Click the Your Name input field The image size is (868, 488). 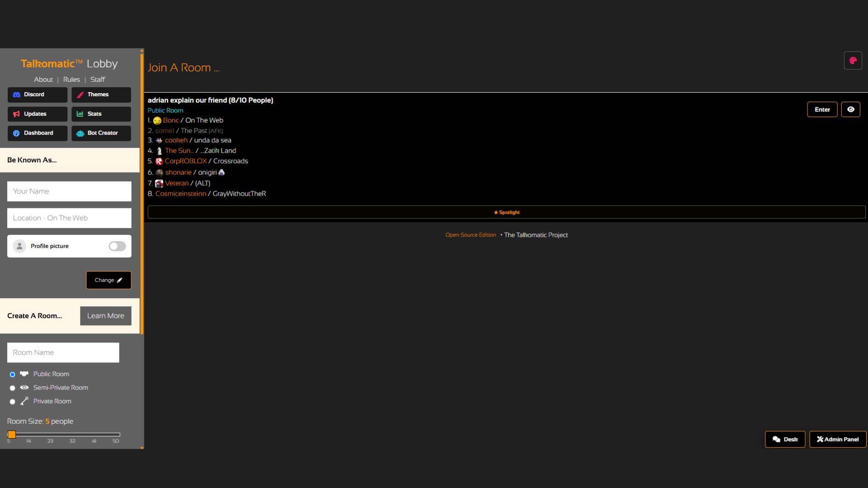pos(69,191)
